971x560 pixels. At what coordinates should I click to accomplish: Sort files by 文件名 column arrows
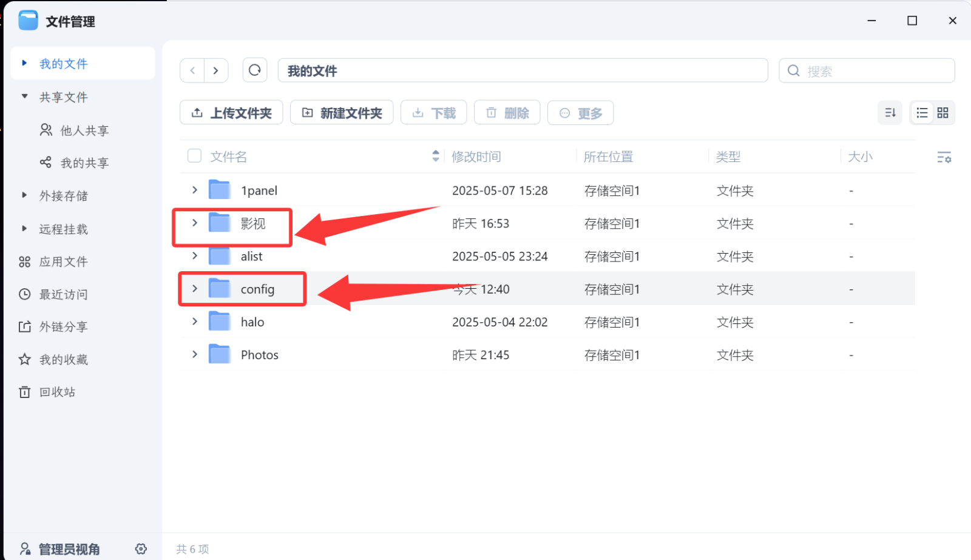point(435,156)
